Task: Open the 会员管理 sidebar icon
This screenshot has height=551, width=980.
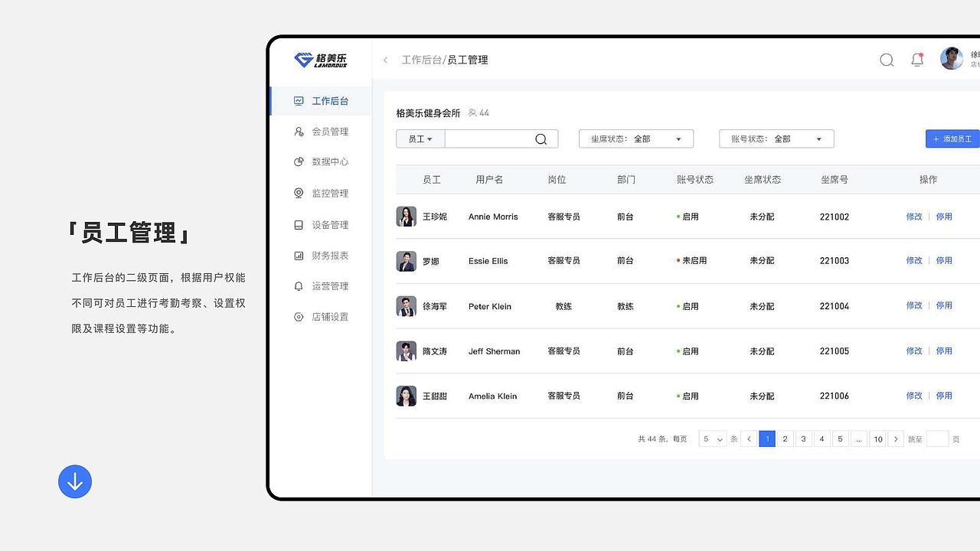Action: click(299, 131)
